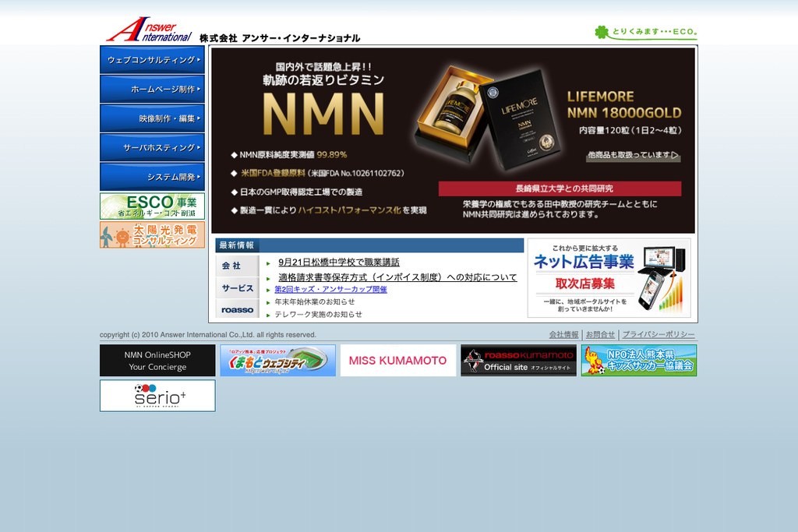
Task: Open the ネット広告事業 取次店募集 banner
Action: point(609,278)
